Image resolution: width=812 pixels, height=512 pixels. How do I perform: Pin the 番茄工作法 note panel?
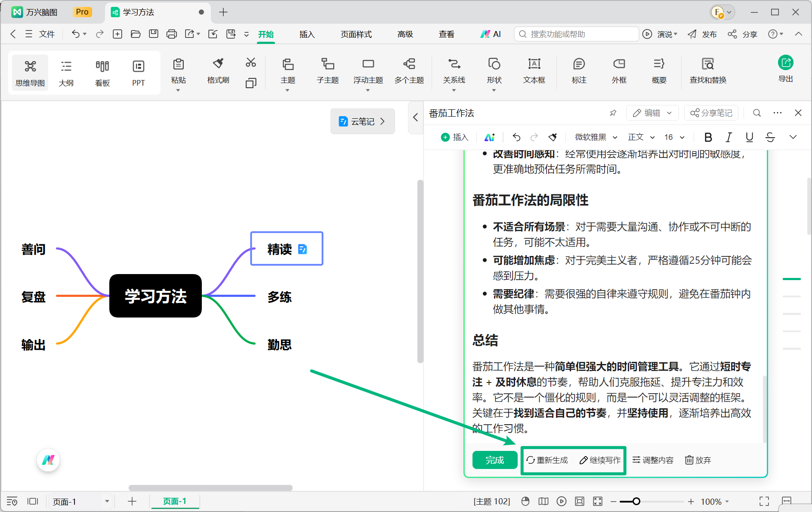(613, 113)
